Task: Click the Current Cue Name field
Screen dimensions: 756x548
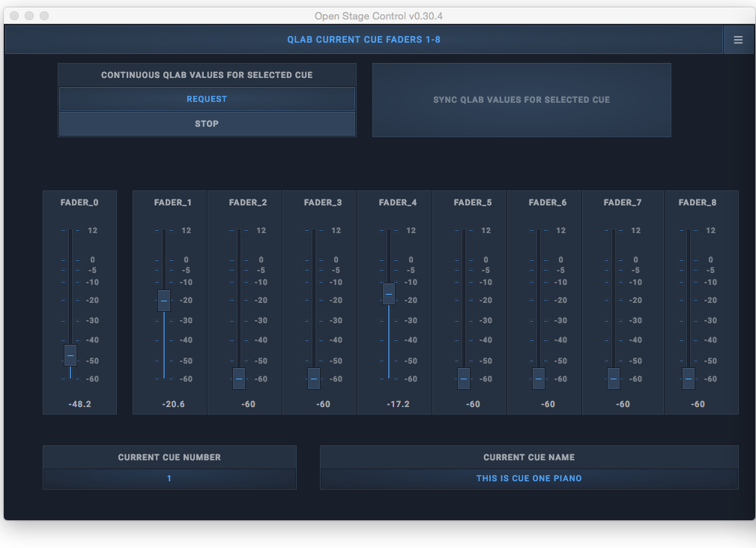Action: click(x=529, y=478)
